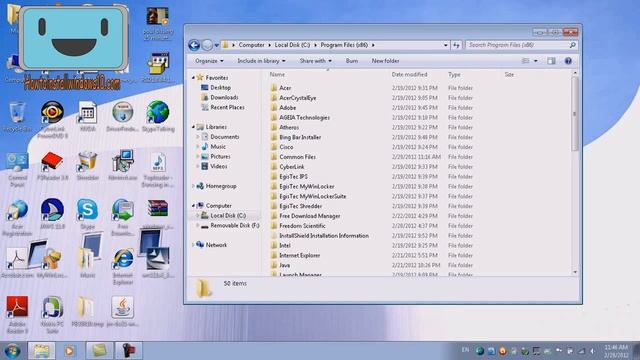Select the Pictures library
This screenshot has height=360, width=640.
point(220,156)
